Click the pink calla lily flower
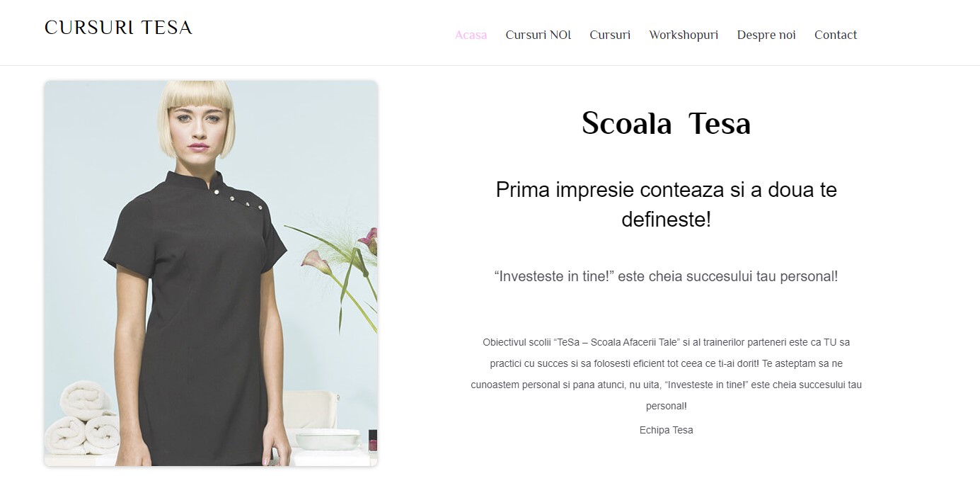The image size is (980, 488). pyautogui.click(x=315, y=260)
